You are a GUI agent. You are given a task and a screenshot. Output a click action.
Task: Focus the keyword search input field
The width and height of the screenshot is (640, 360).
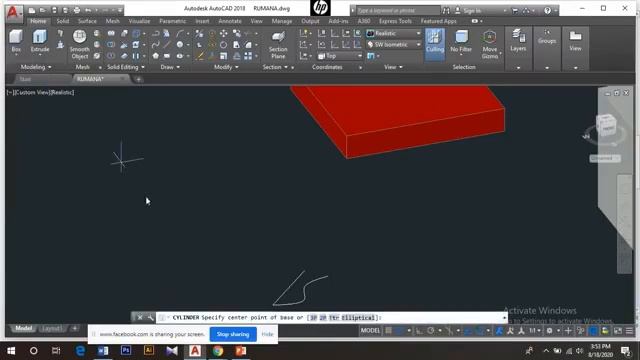click(398, 11)
